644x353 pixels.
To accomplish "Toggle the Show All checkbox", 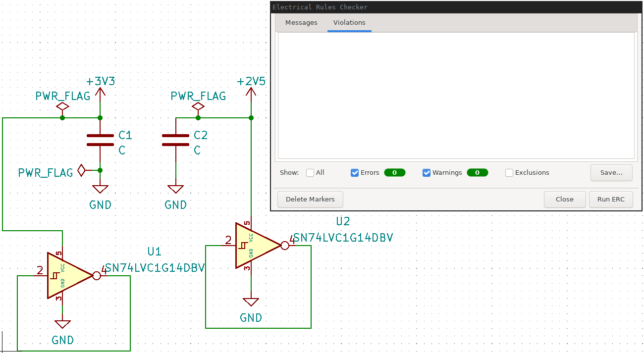I will 310,173.
